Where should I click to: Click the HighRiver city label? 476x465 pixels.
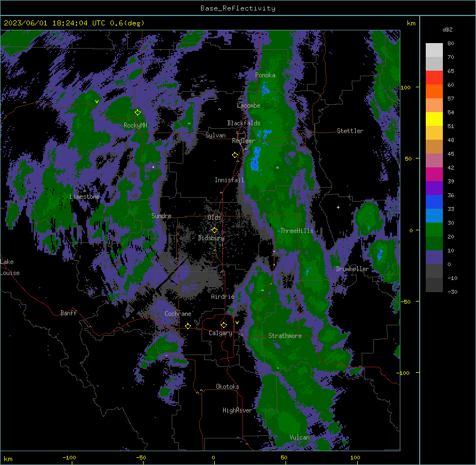[x=237, y=410]
